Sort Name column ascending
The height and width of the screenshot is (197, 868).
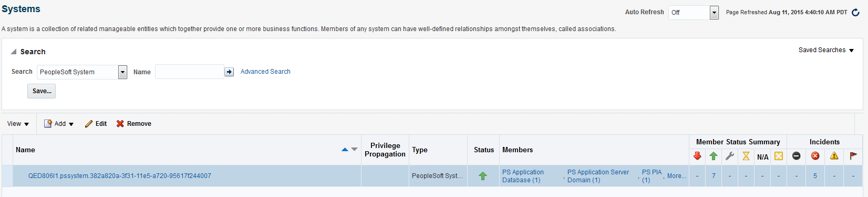(x=345, y=150)
